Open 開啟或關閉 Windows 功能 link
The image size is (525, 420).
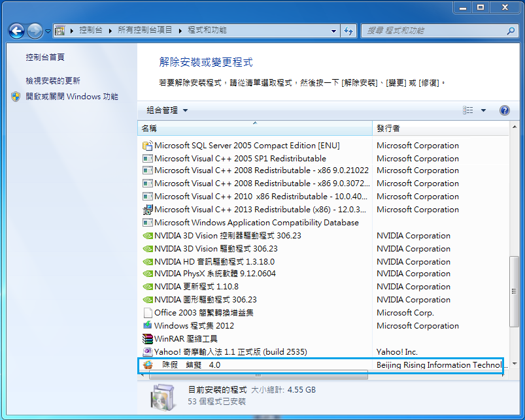pos(72,97)
